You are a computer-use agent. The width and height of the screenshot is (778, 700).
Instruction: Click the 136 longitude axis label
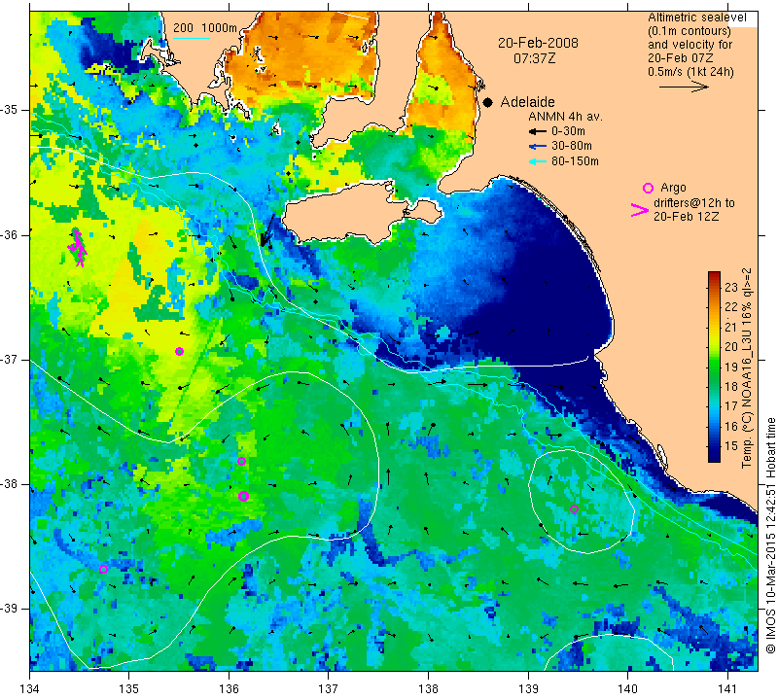tap(229, 689)
